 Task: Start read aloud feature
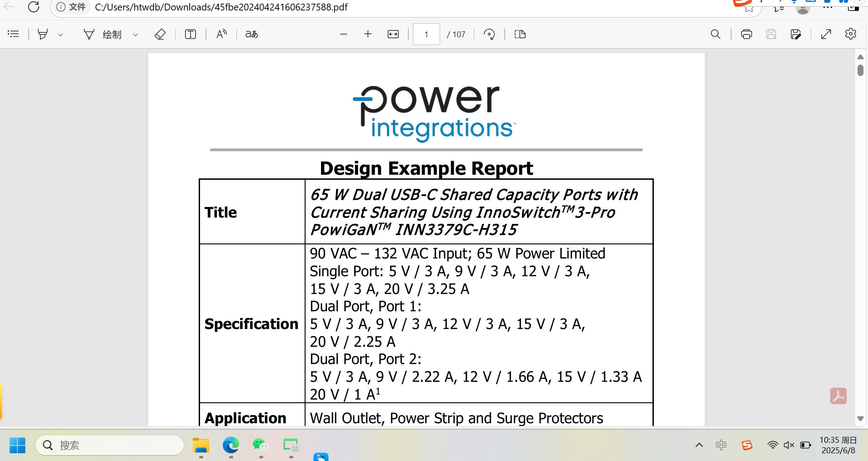coord(221,34)
